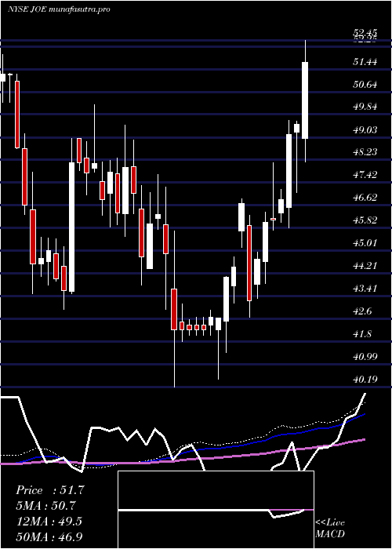Select the 44.21 price axis label
The width and height of the screenshot is (392, 549).
coord(365,266)
